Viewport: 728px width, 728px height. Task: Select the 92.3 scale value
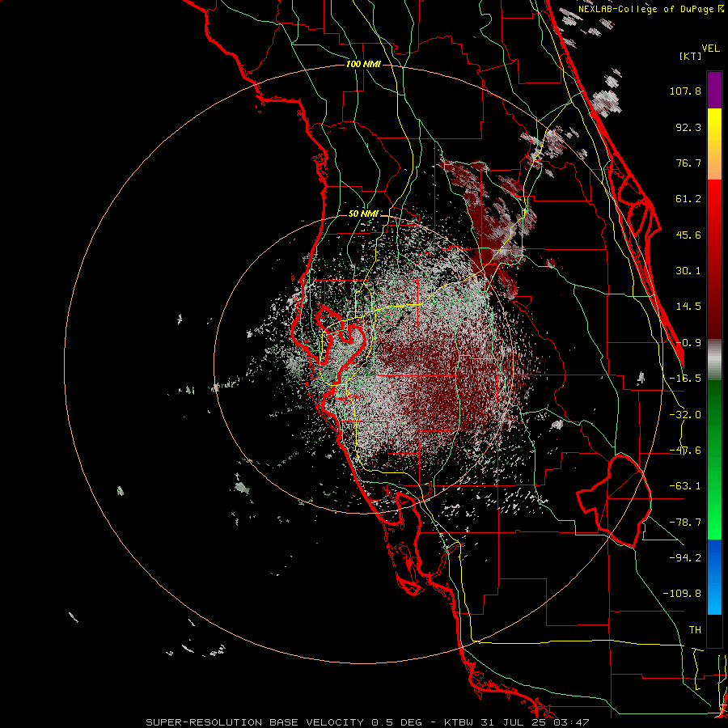tap(688, 127)
